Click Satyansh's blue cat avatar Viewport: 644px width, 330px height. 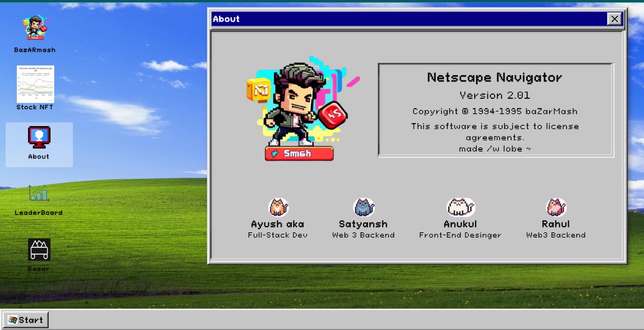[364, 207]
